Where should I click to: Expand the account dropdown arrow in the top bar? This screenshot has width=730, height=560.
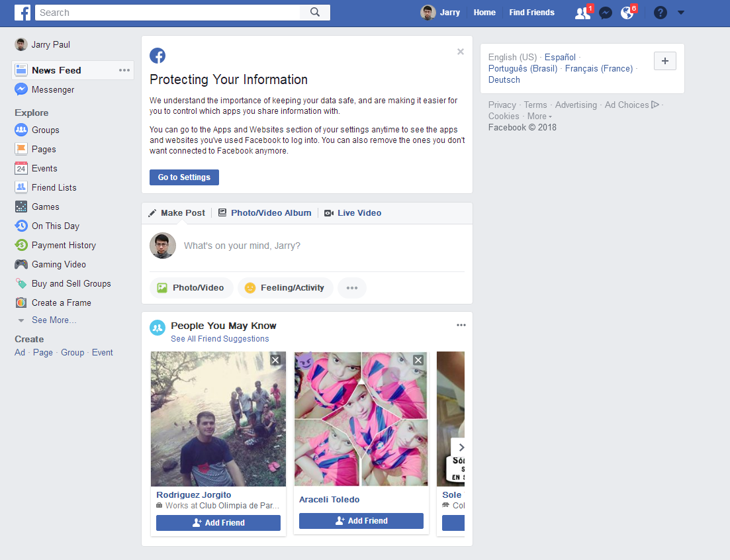coord(680,13)
